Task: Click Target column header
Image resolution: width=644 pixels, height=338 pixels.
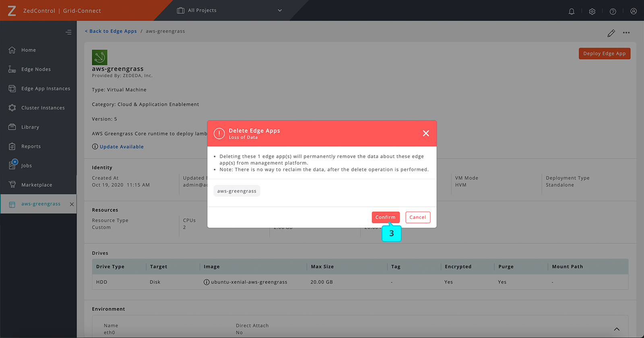Action: (x=159, y=267)
